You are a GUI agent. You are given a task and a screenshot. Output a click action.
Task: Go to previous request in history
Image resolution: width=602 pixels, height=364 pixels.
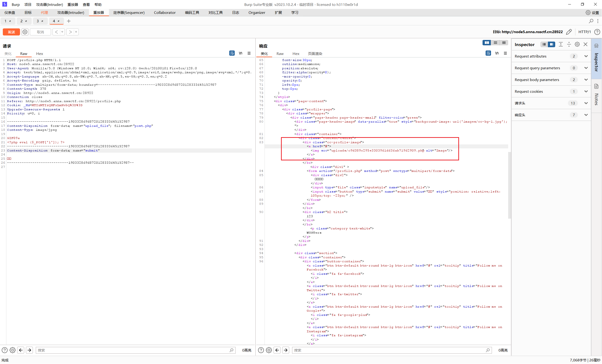(56, 32)
